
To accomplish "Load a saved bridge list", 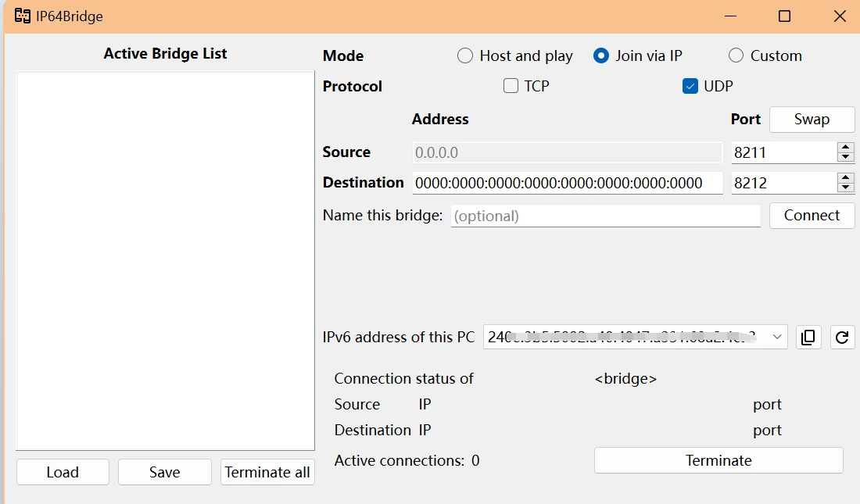I will click(63, 472).
